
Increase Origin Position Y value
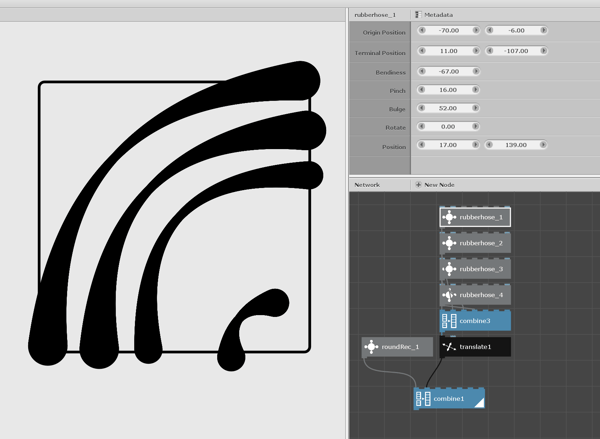click(x=543, y=30)
